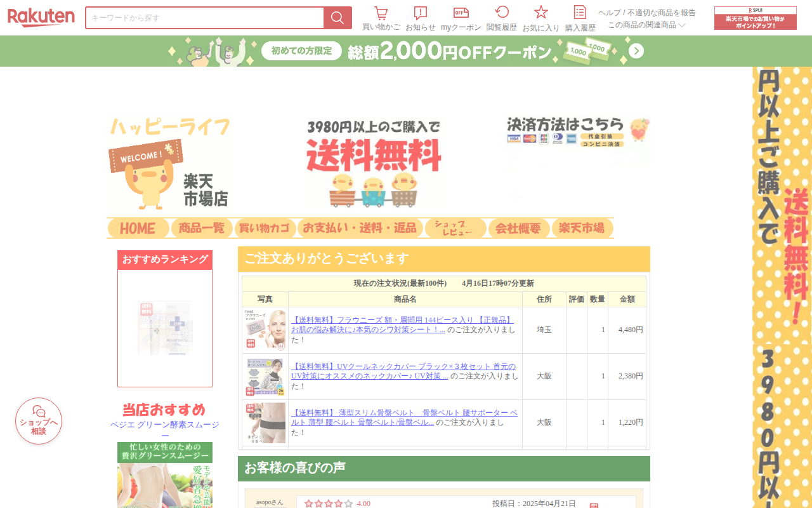Report via 不適切な商品を報告 link

pos(662,13)
